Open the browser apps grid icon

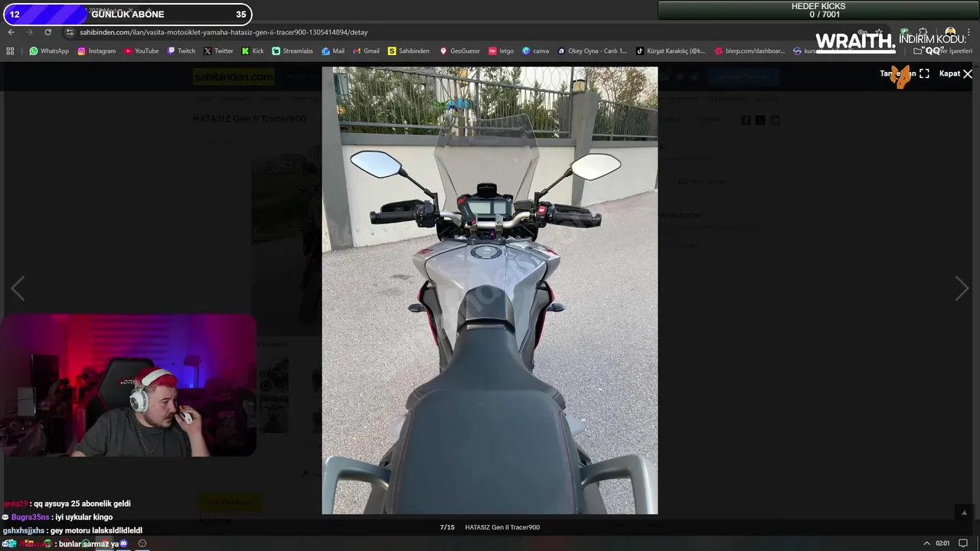click(10, 51)
